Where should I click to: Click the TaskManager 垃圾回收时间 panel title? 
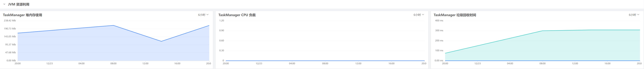click(455, 15)
